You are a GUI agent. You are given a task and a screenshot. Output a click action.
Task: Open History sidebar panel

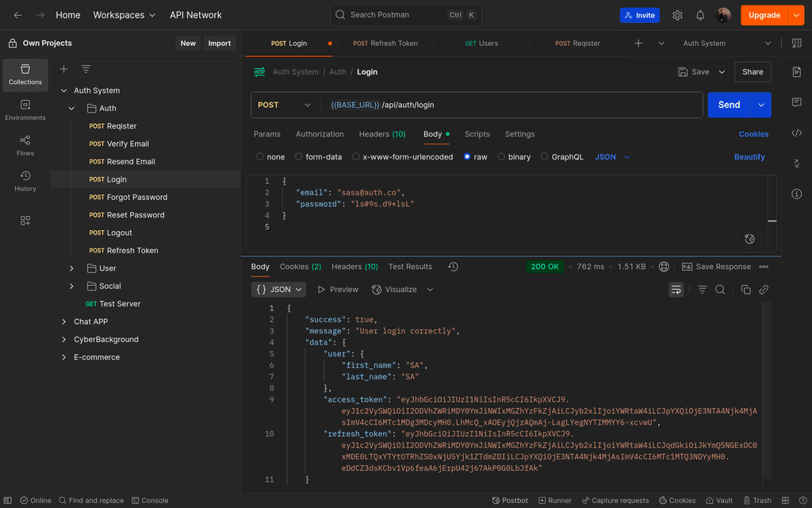click(x=25, y=182)
